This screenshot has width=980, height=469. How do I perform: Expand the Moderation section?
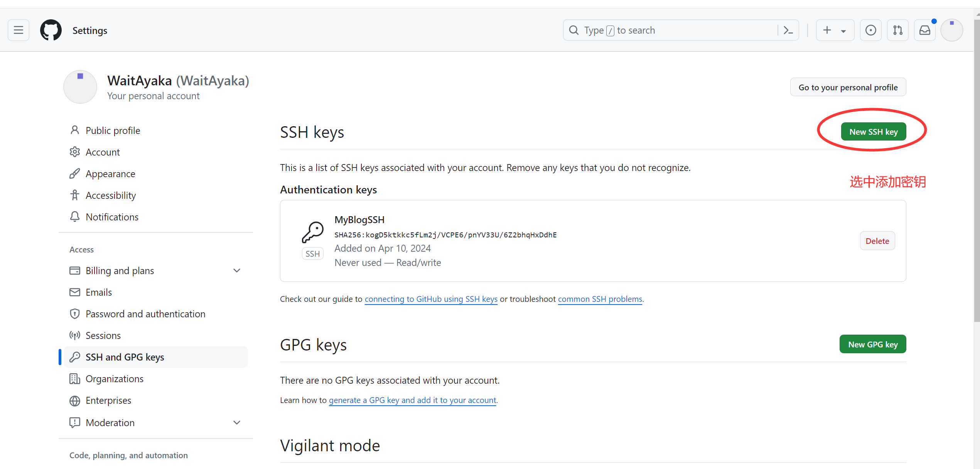click(237, 423)
